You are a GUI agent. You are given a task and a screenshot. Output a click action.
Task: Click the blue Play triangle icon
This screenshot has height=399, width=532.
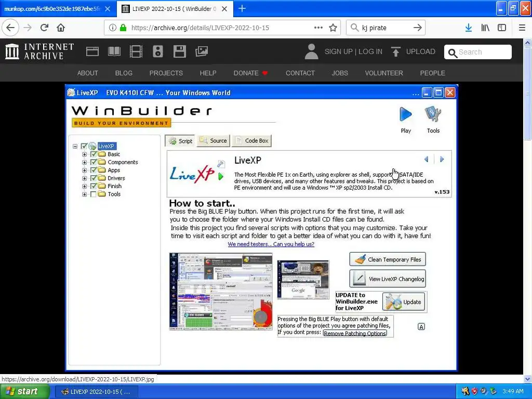click(405, 114)
